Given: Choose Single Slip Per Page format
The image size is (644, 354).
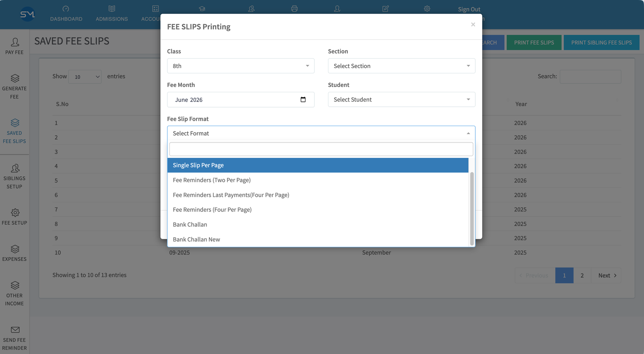Looking at the screenshot, I should [318, 165].
